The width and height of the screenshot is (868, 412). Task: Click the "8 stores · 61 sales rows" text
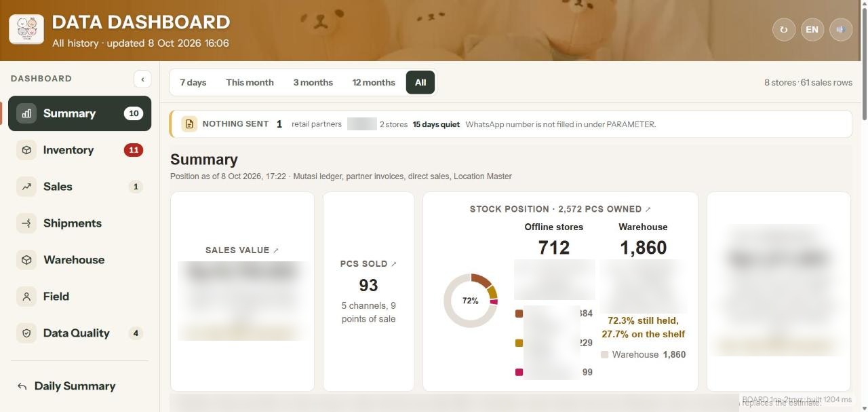pyautogui.click(x=808, y=83)
